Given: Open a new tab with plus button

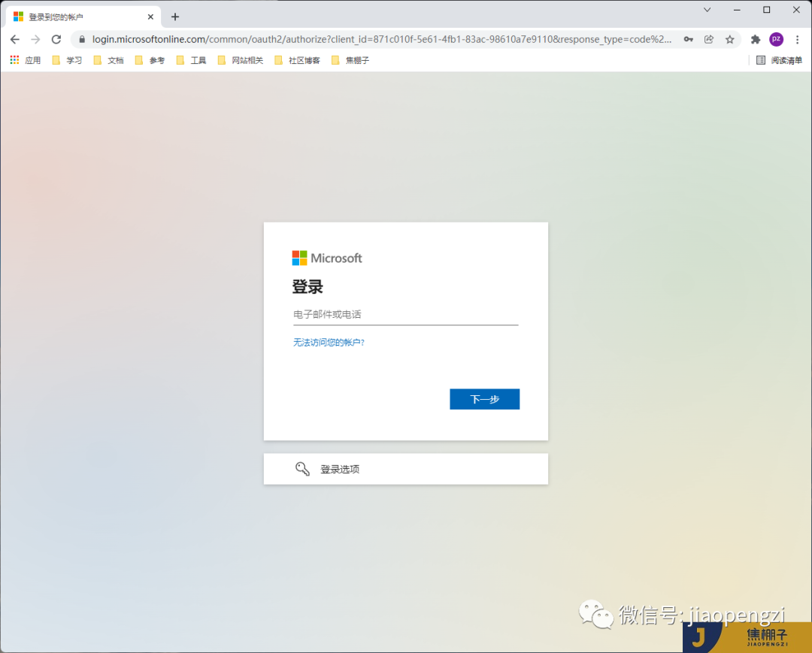Looking at the screenshot, I should point(175,17).
